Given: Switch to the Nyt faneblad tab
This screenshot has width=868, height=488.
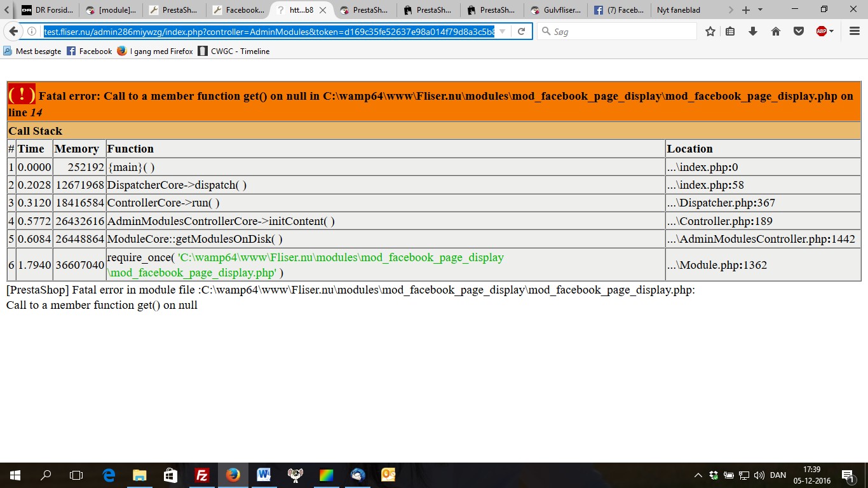Looking at the screenshot, I should (x=683, y=10).
